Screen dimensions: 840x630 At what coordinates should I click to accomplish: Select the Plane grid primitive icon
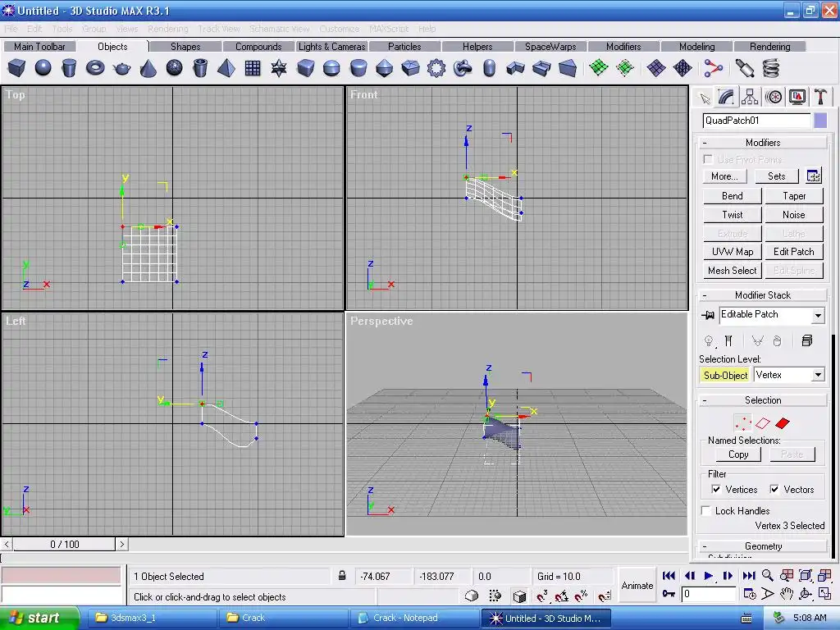[x=253, y=69]
